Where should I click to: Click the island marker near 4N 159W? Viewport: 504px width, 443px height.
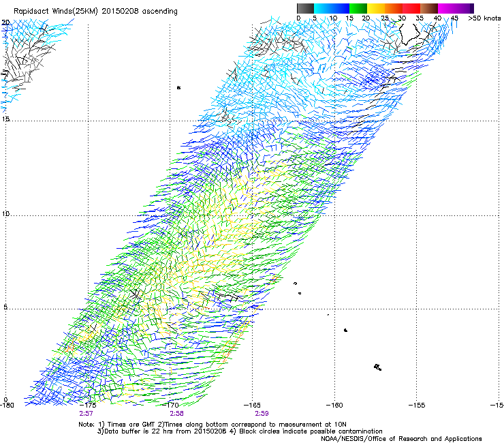(x=345, y=330)
